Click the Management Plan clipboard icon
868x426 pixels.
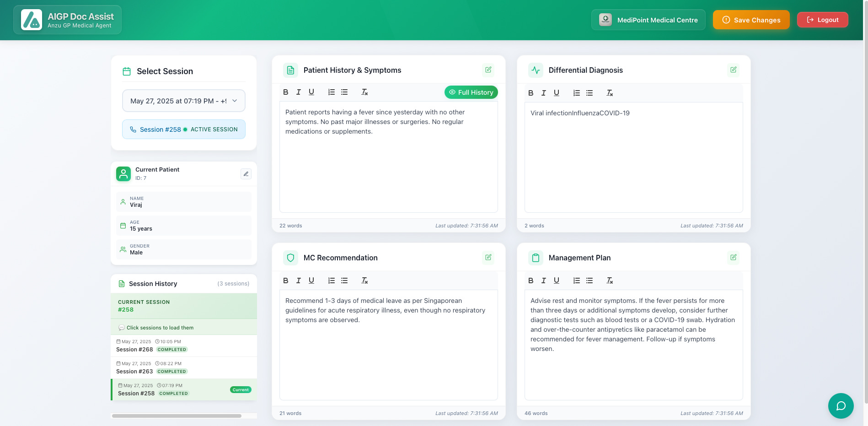point(536,258)
